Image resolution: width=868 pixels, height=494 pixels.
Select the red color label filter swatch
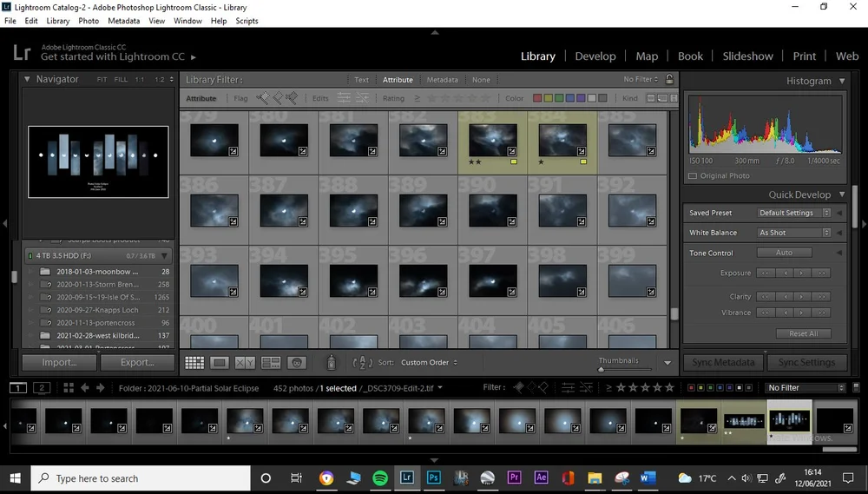pyautogui.click(x=537, y=98)
